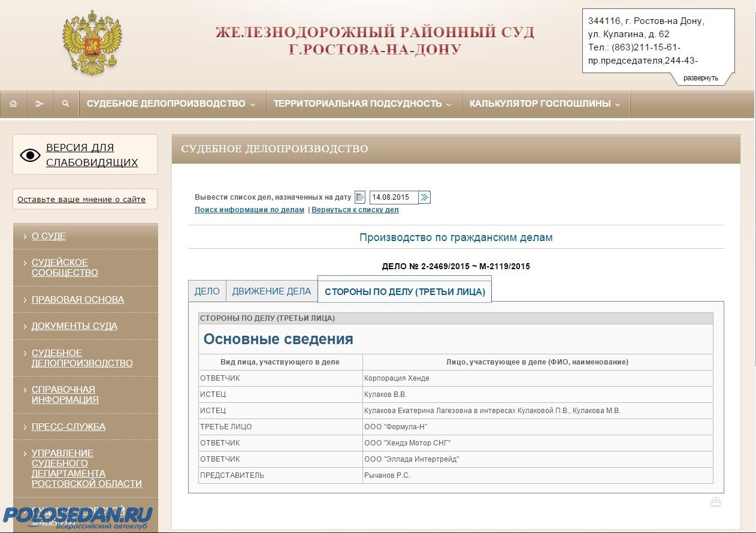Screen dimensions: 756x533
Task: Click the home icon in navigation bar
Action: point(13,104)
